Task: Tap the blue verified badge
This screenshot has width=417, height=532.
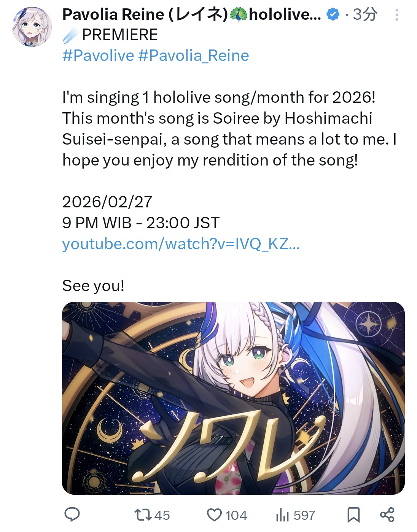Action: [333, 15]
